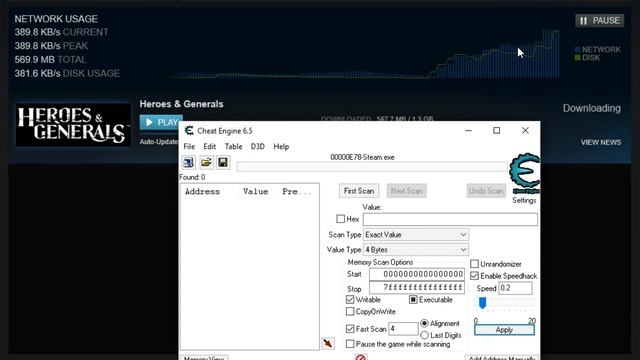This screenshot has width=640, height=360.
Task: Click the Undo Scan button
Action: (x=486, y=191)
